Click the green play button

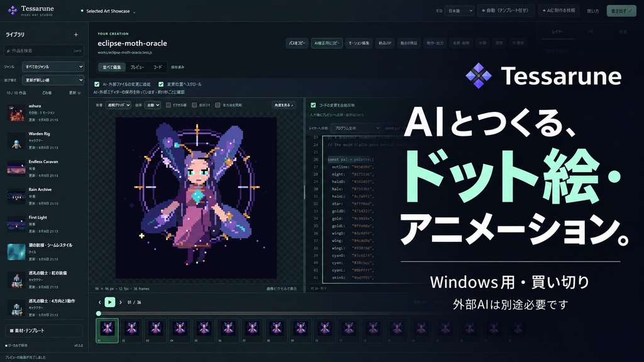click(109, 302)
